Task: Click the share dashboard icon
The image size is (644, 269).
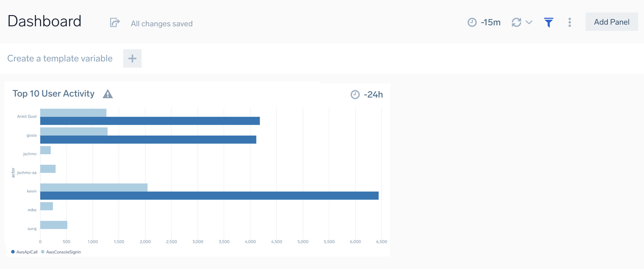Action: coord(114,23)
